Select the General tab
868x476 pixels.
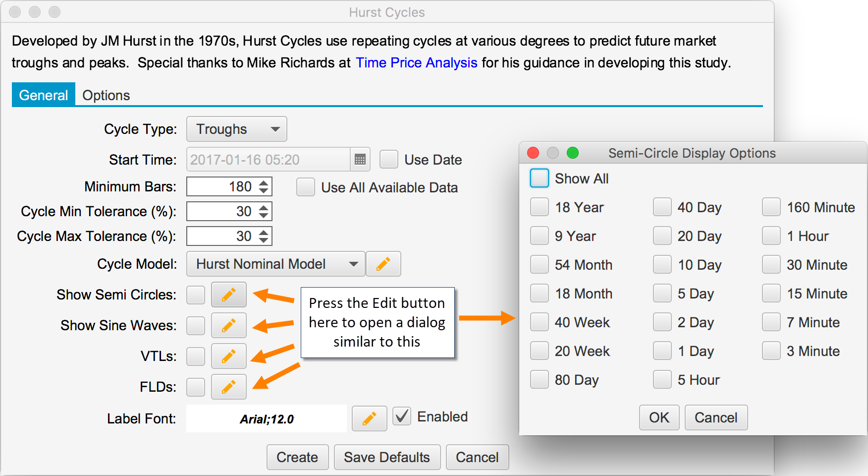coord(44,95)
